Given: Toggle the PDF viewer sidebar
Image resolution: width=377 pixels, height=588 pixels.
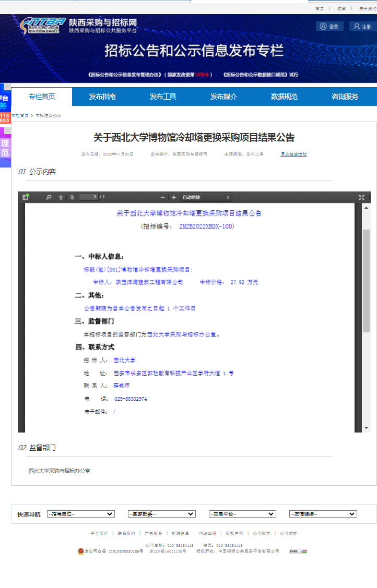Looking at the screenshot, I should [26, 197].
